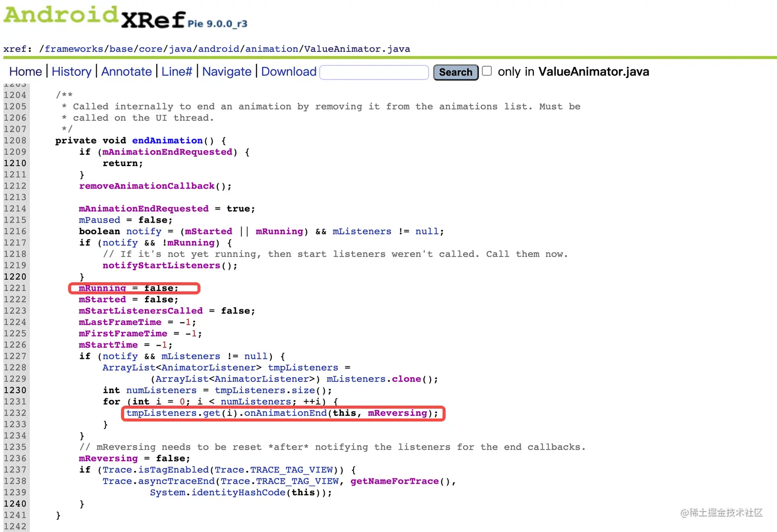Open the core path link
The height and width of the screenshot is (532, 777).
(151, 49)
